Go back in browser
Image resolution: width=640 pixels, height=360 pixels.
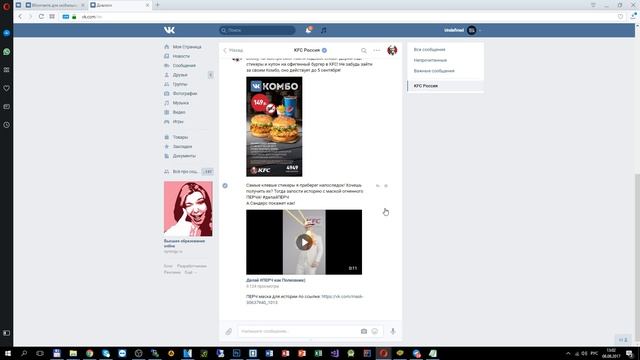click(x=20, y=17)
